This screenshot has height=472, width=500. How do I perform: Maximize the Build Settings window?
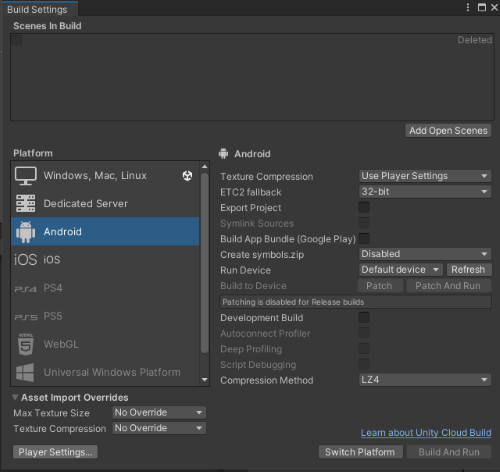click(x=482, y=7)
